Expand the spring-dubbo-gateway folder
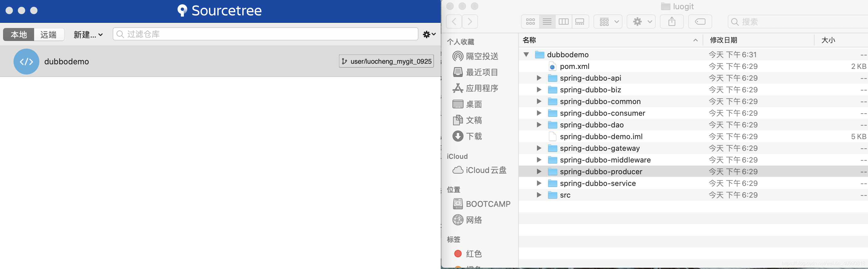This screenshot has height=269, width=868. point(539,148)
